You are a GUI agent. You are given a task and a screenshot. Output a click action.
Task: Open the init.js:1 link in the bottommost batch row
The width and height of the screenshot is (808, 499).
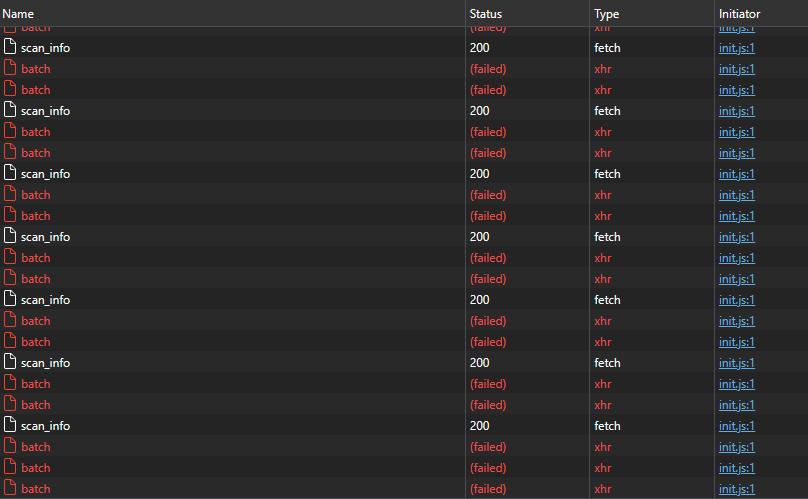[737, 489]
